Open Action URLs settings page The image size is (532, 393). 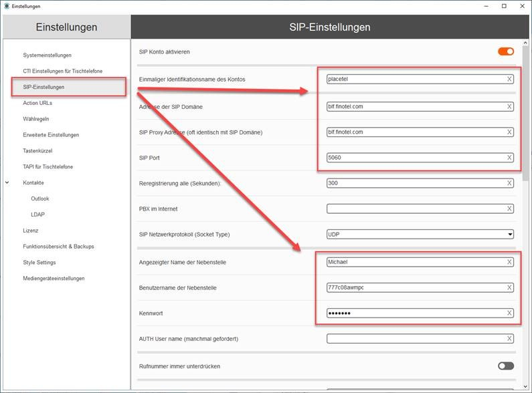(37, 103)
